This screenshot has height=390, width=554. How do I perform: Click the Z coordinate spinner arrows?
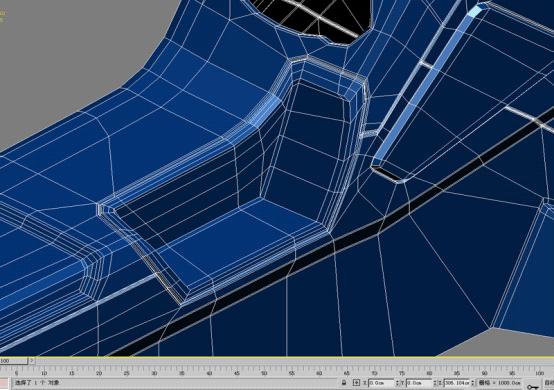click(x=473, y=383)
